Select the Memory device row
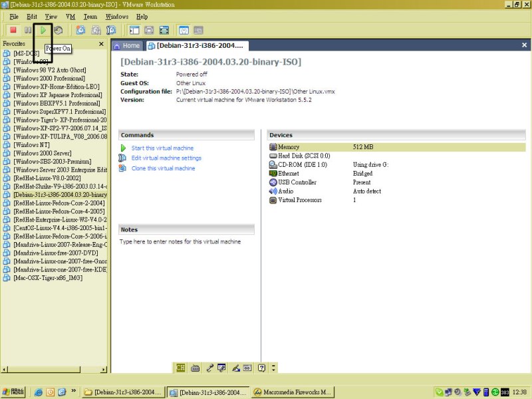Screen dimensions: 532x399 [x=397, y=147]
